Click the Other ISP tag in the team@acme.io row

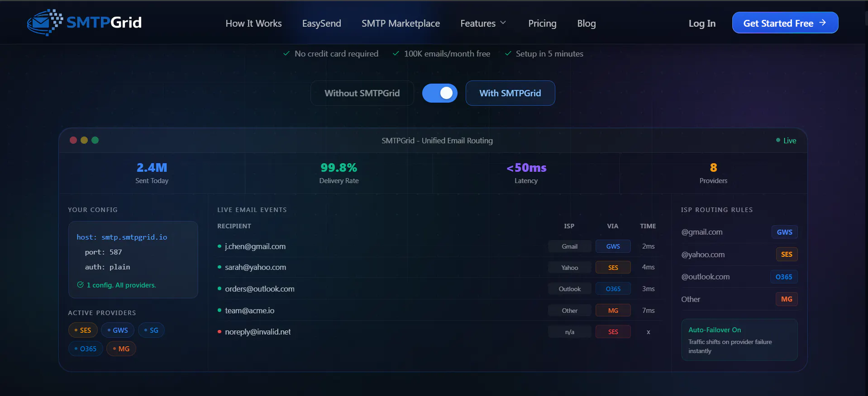[570, 311]
